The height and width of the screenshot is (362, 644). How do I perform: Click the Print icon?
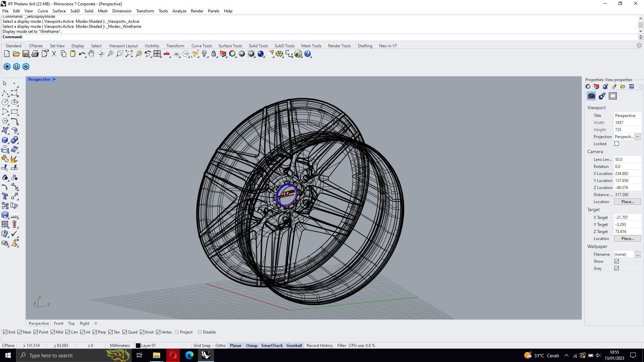tap(35, 54)
